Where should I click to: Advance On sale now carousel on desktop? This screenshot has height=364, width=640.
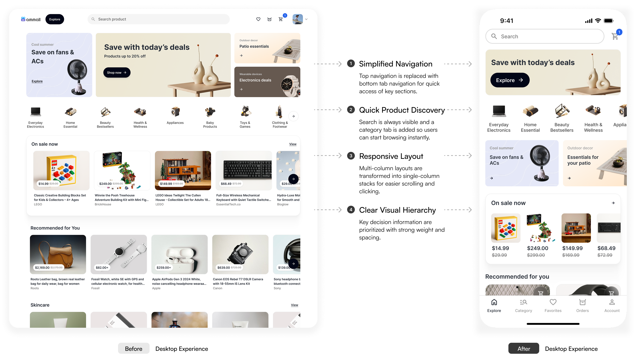point(293,179)
